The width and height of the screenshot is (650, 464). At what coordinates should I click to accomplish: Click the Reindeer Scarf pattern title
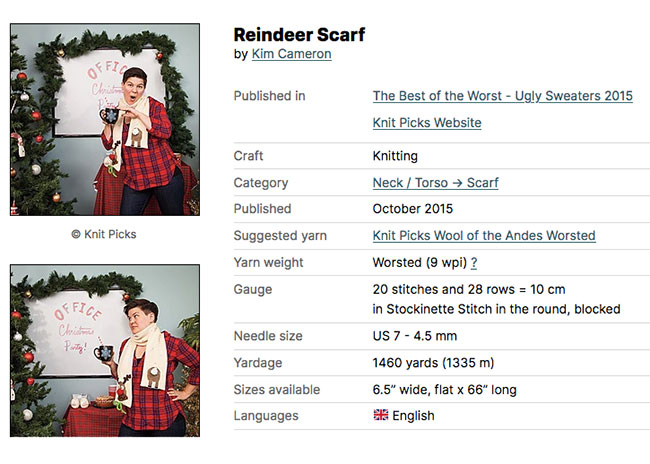click(x=299, y=35)
